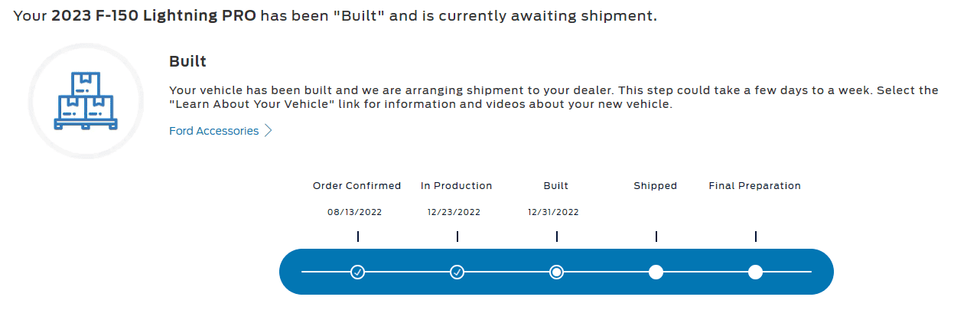
Task: Click the Final Preparation step dot
Action: coord(755,272)
